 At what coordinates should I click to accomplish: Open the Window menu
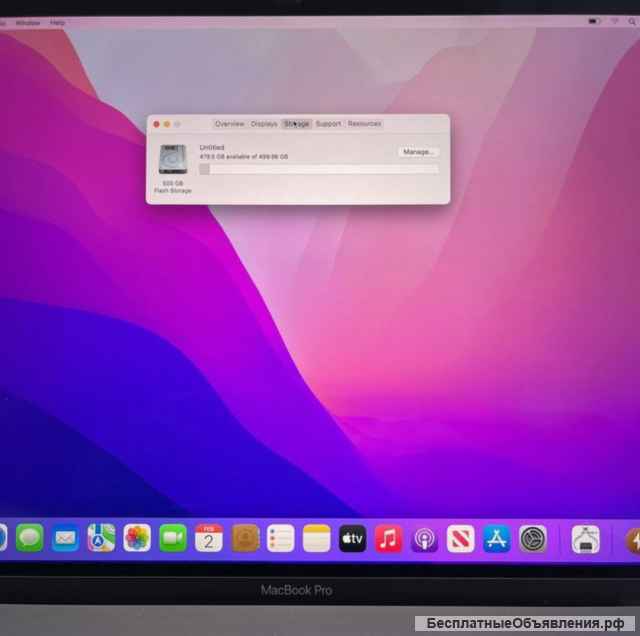tap(28, 23)
